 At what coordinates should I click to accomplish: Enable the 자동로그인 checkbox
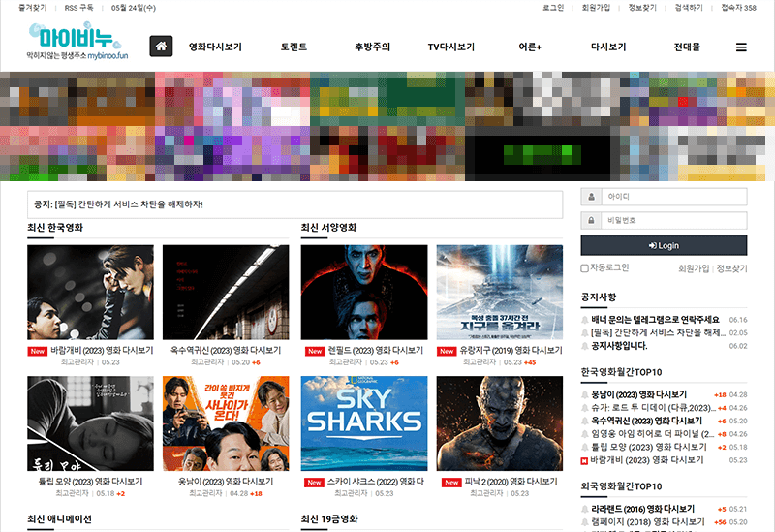(x=585, y=268)
